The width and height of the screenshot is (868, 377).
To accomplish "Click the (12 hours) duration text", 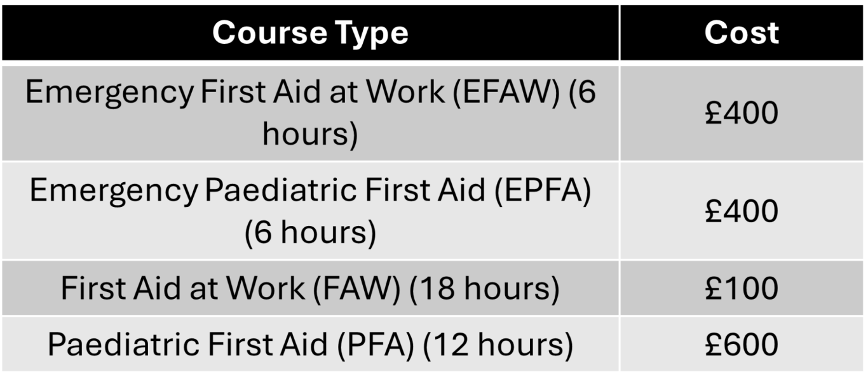I will tap(498, 345).
